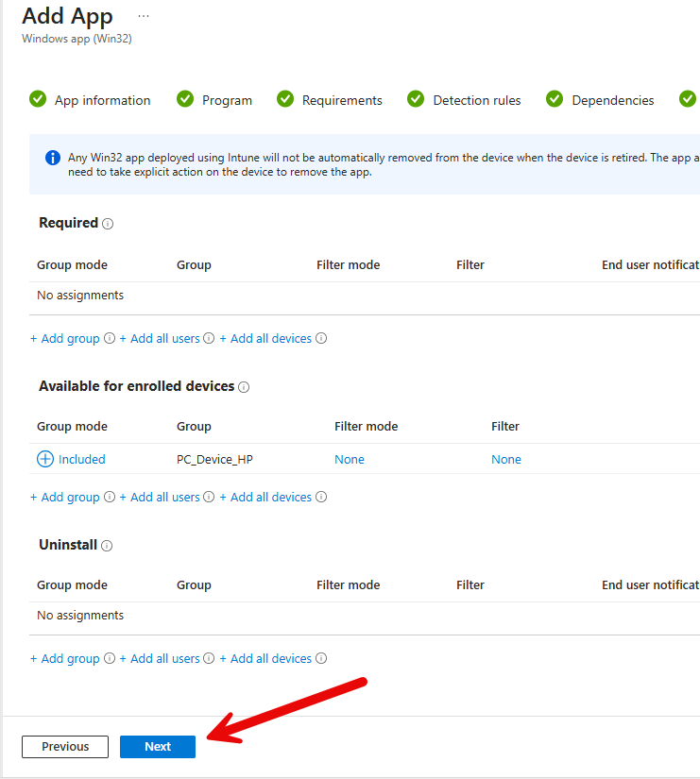This screenshot has height=779, width=700.
Task: Click the App information green checkmark icon
Action: 38,99
